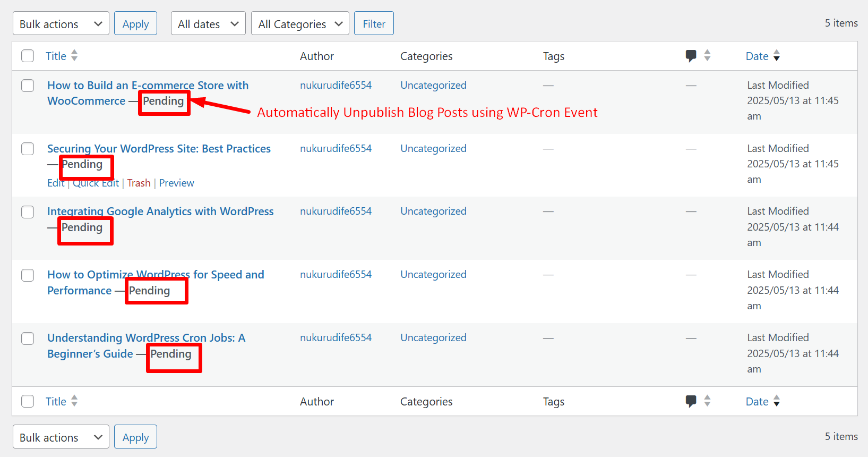This screenshot has width=868, height=457.
Task: Click bottom Apply button
Action: [135, 437]
